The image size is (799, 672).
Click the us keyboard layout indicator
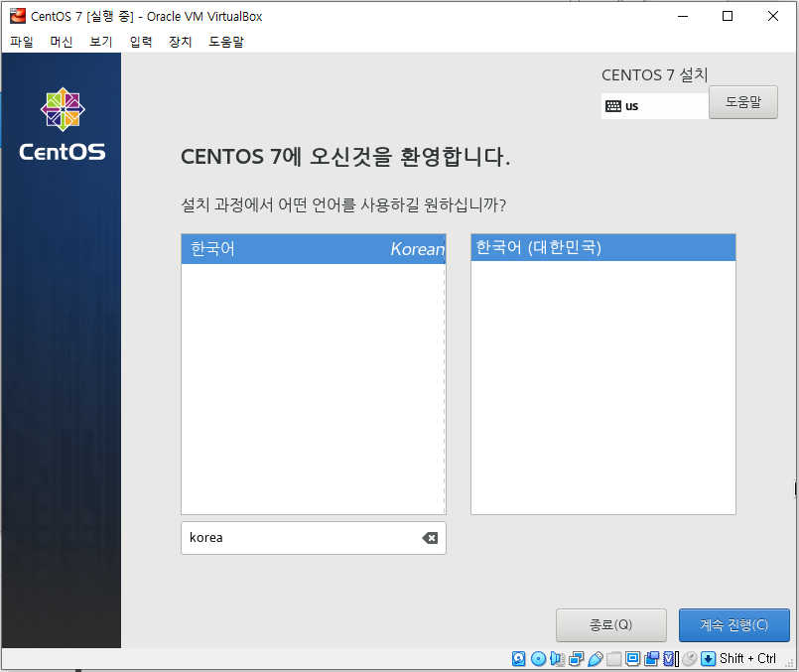click(655, 106)
